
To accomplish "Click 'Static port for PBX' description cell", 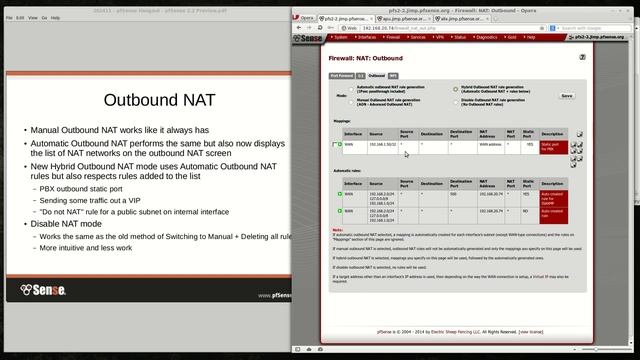I will tap(553, 147).
